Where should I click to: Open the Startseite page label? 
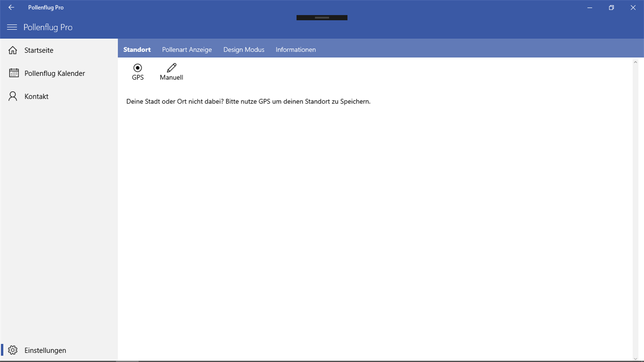pyautogui.click(x=39, y=51)
